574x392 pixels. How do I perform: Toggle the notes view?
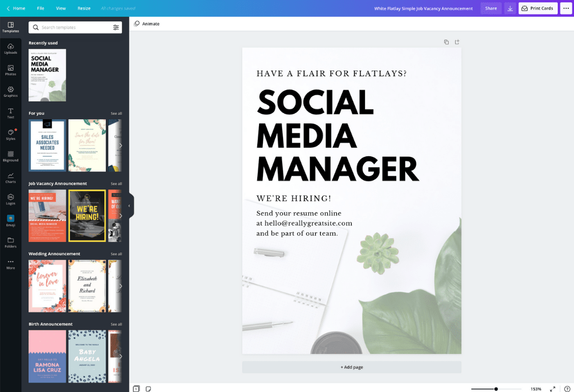coord(147,388)
